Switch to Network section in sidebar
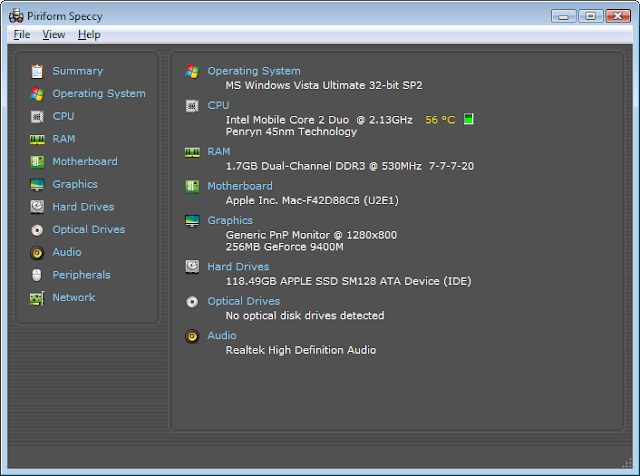Image resolution: width=640 pixels, height=476 pixels. tap(74, 298)
